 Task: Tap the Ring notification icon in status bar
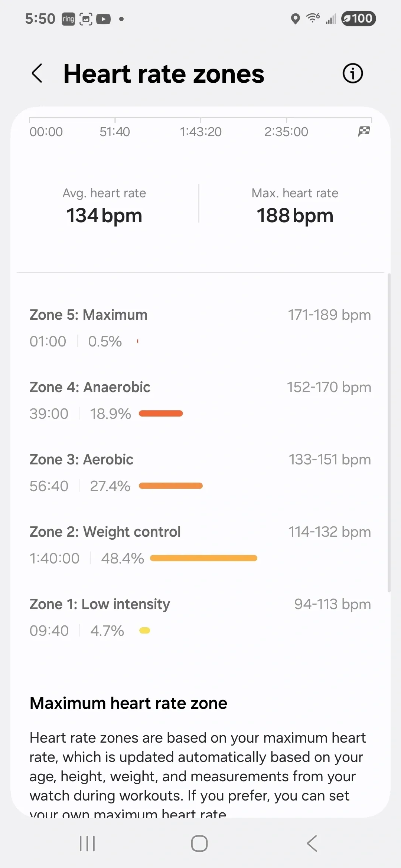(68, 19)
